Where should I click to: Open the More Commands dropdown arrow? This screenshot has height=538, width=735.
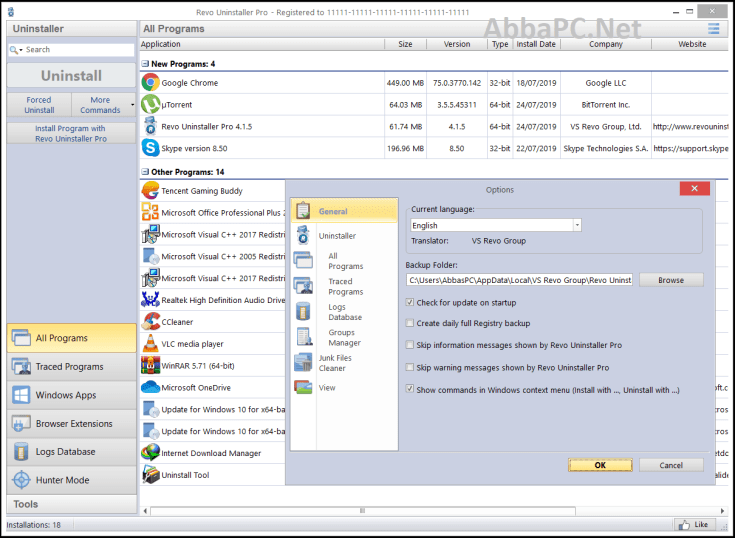(132, 105)
